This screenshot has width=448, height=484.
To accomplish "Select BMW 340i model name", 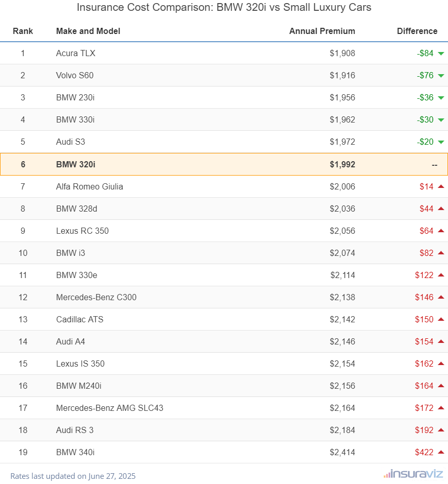I will [x=75, y=452].
